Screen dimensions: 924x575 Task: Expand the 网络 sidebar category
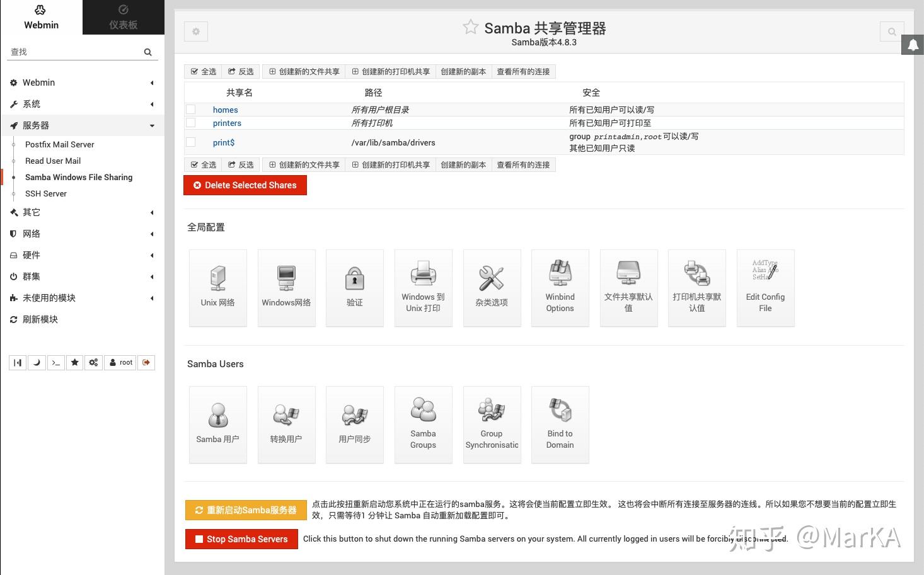82,234
